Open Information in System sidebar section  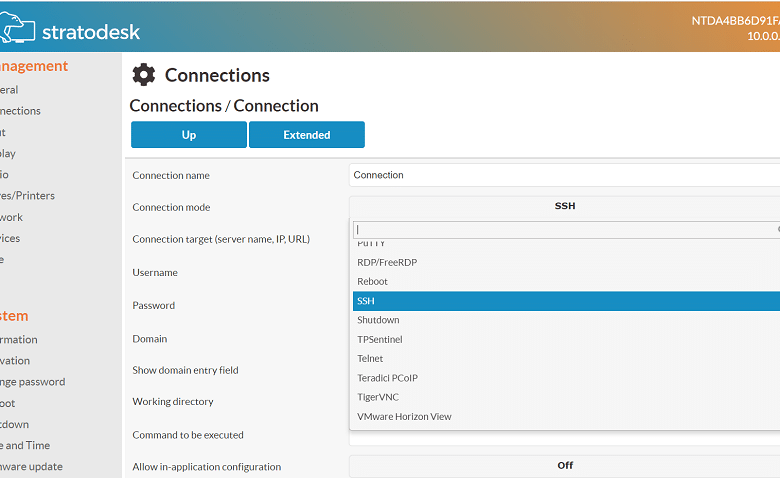(x=18, y=340)
